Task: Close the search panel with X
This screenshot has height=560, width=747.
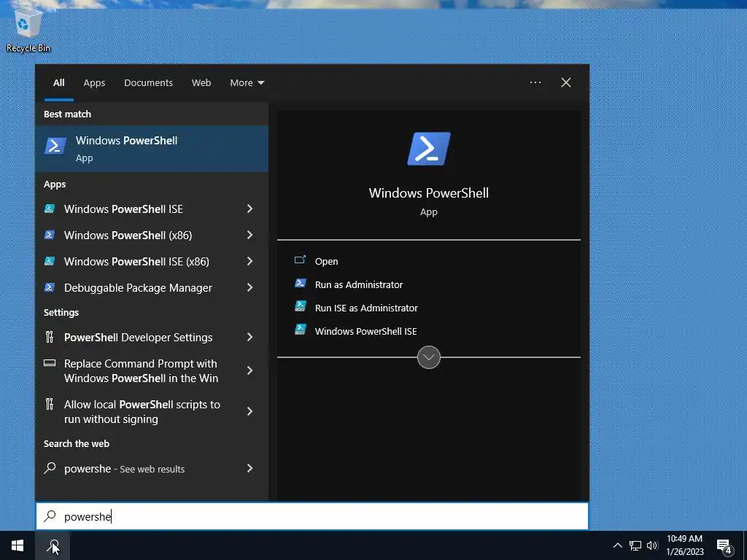Action: [566, 82]
